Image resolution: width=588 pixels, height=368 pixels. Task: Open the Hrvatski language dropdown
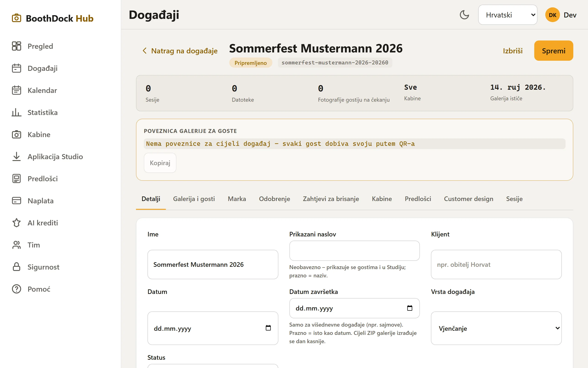coord(508,15)
